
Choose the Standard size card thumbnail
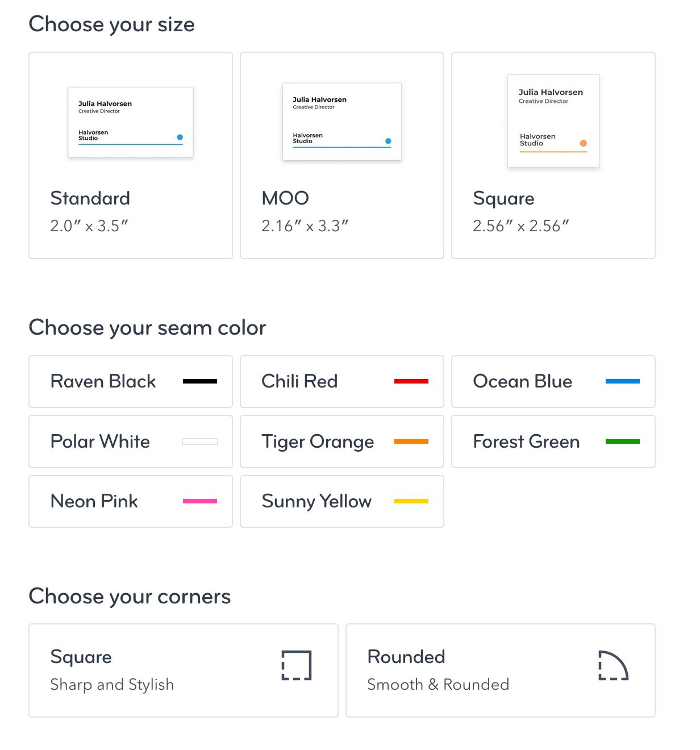[x=131, y=122]
